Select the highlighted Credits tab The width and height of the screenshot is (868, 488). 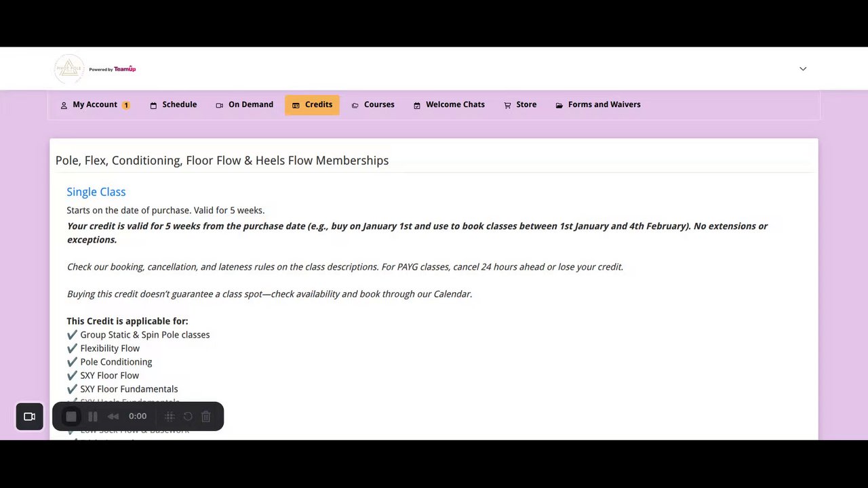click(x=312, y=104)
